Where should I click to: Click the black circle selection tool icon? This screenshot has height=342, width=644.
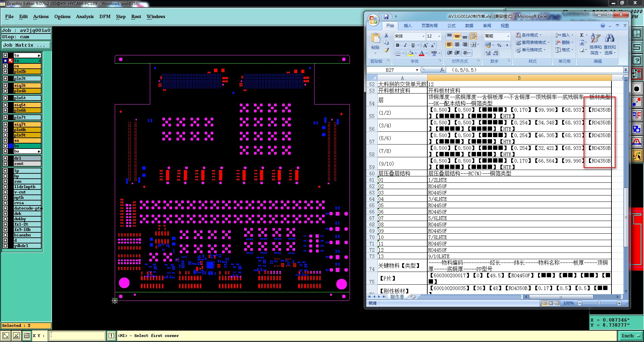(637, 89)
